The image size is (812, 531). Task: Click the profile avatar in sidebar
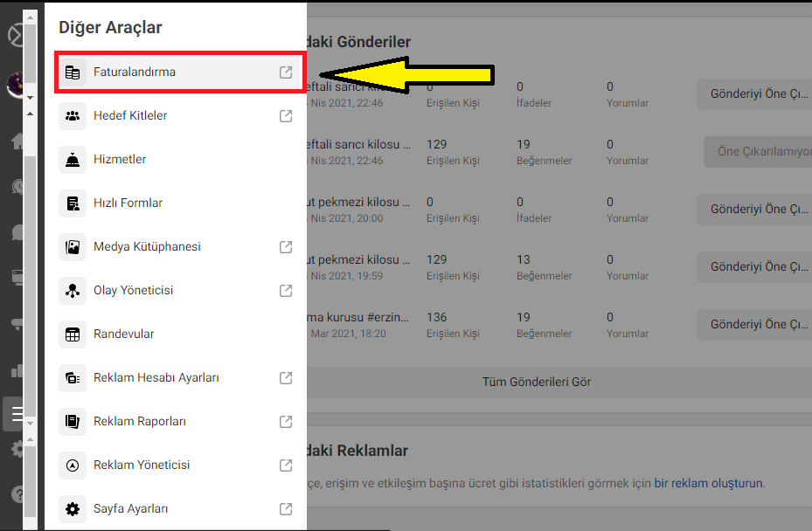[x=15, y=85]
